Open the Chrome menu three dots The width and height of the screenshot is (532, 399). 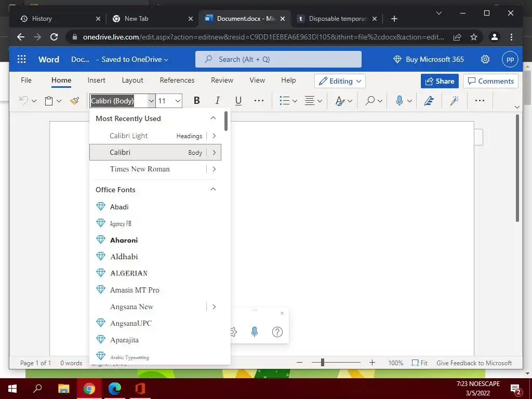click(x=511, y=37)
